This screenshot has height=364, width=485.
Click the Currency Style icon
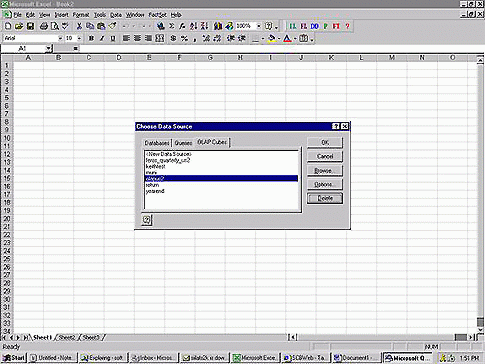173,39
